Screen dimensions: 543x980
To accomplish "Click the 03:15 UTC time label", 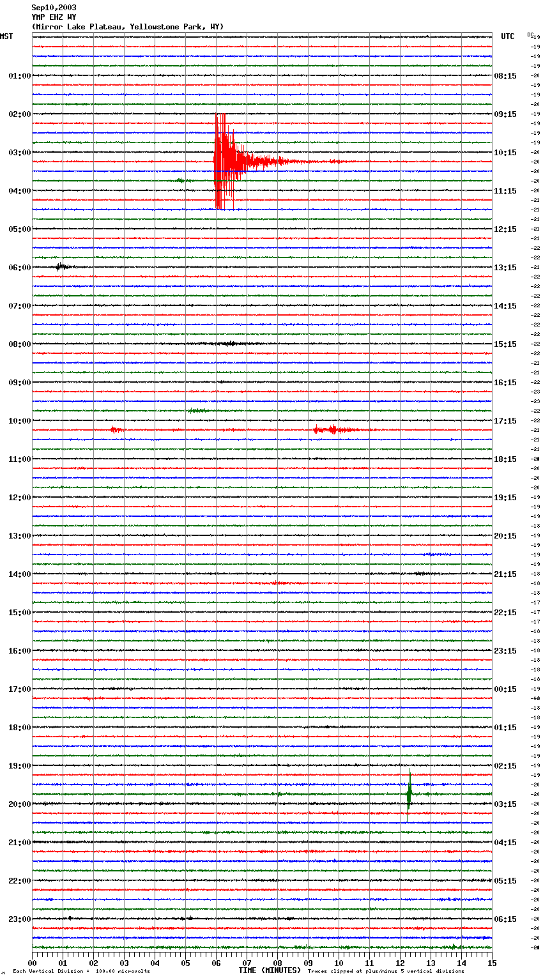I will pos(505,804).
